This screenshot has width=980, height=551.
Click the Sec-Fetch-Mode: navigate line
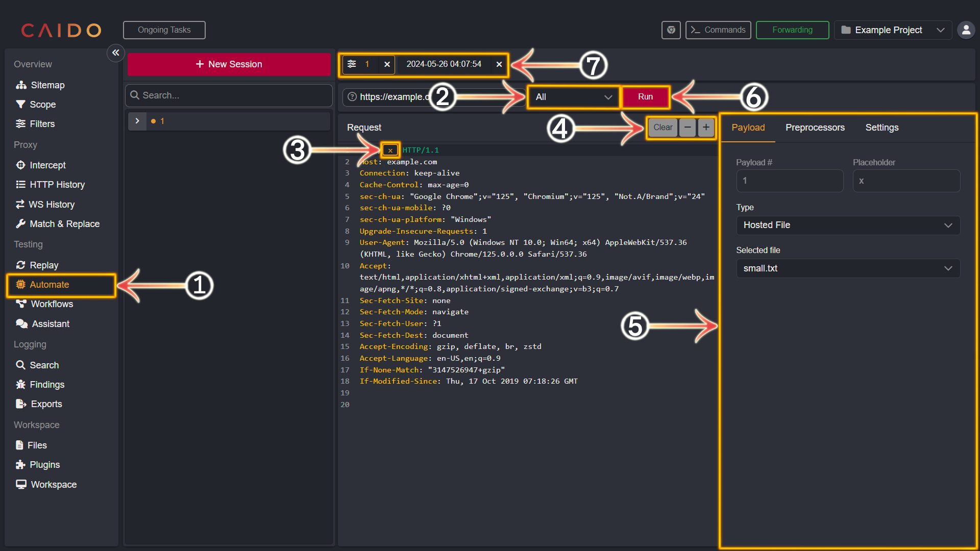coord(414,312)
